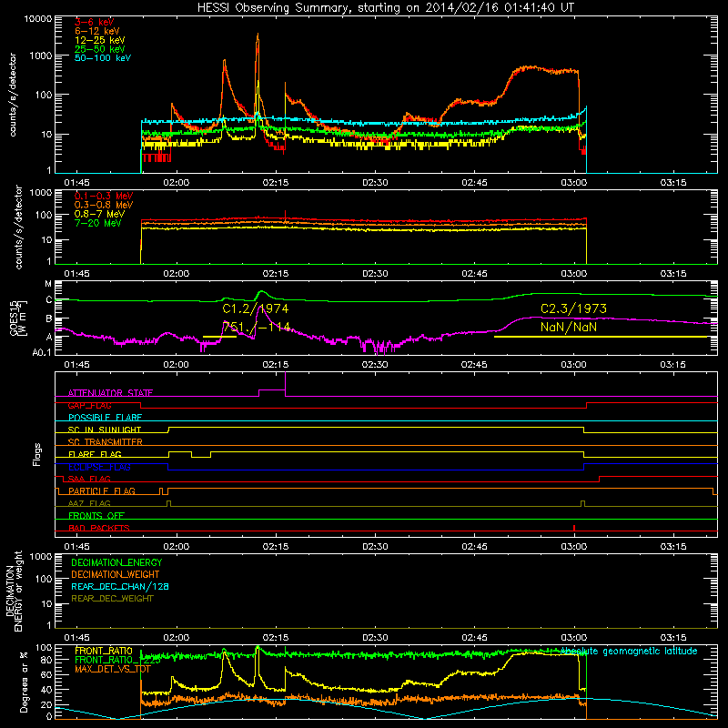Click the 10000 y-axis label on top plot
Screen dimensions: 728x728
click(38, 18)
